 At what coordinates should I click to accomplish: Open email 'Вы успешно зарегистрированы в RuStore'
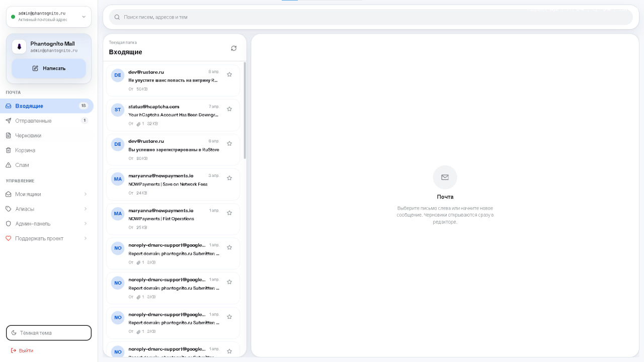click(x=173, y=150)
